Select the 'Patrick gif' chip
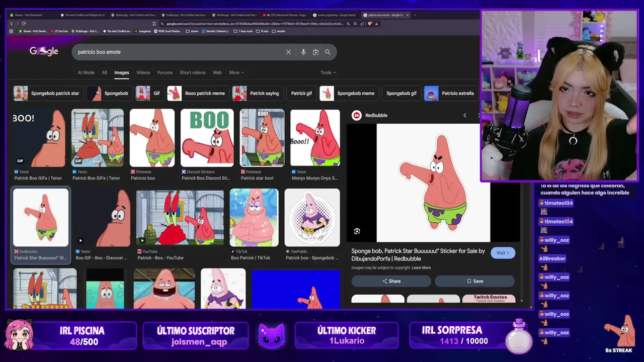644x362 pixels. point(301,93)
